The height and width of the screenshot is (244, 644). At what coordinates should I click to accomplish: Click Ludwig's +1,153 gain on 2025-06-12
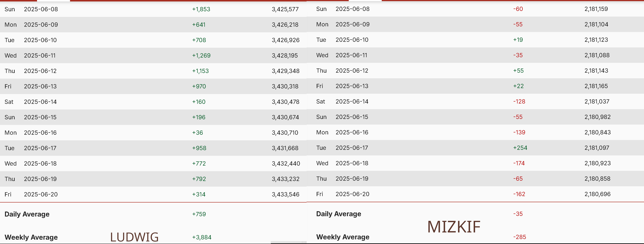click(x=200, y=71)
